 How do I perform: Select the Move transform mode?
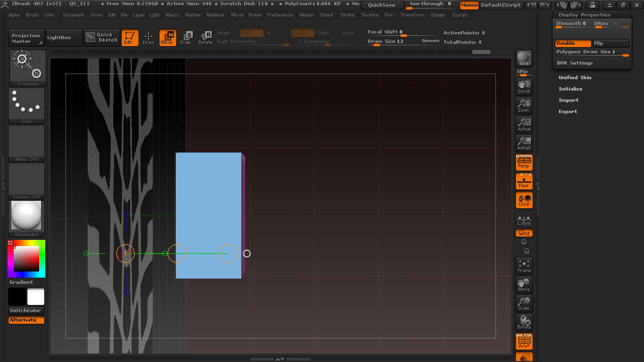(x=167, y=38)
